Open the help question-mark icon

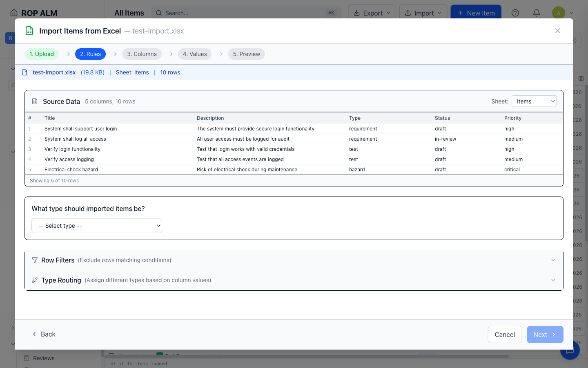515,13
